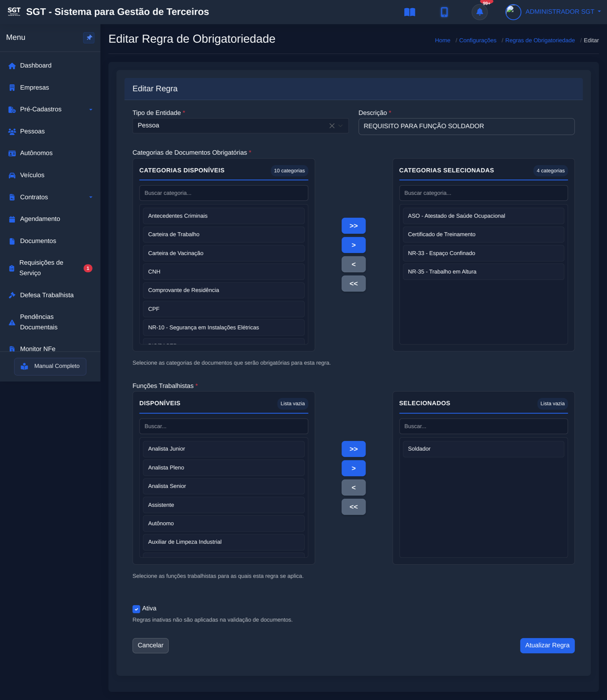
Task: Click the Dashboard house icon
Action: coord(12,66)
